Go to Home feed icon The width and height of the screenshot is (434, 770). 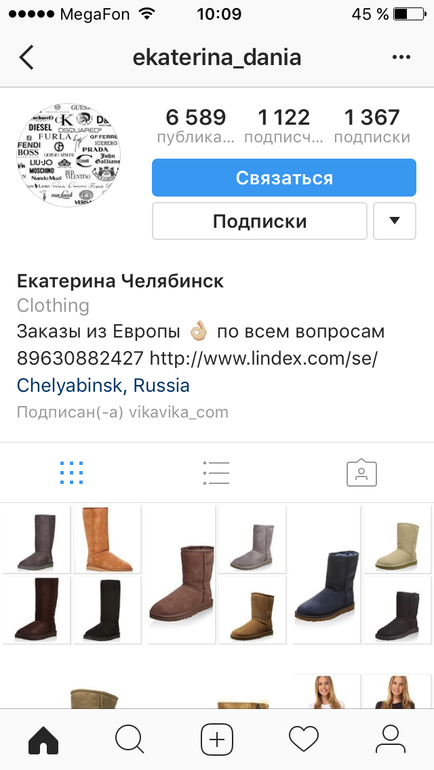(x=43, y=739)
